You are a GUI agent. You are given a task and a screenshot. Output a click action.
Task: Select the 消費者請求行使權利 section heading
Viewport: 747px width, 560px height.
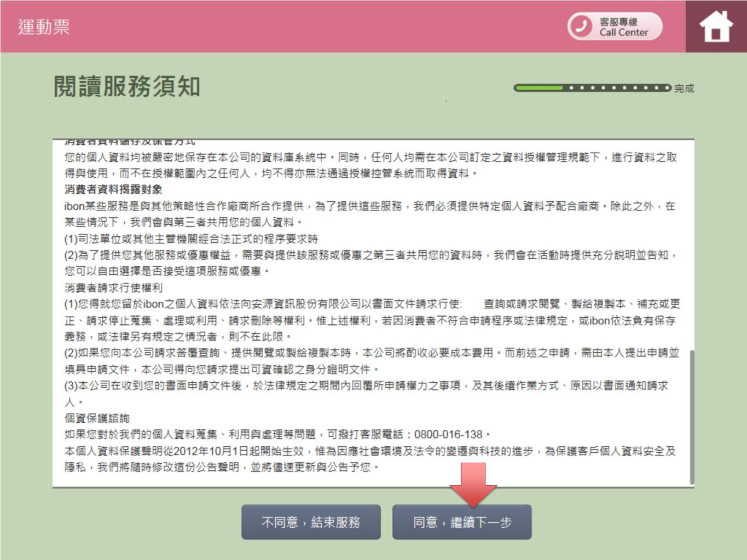coord(113,288)
